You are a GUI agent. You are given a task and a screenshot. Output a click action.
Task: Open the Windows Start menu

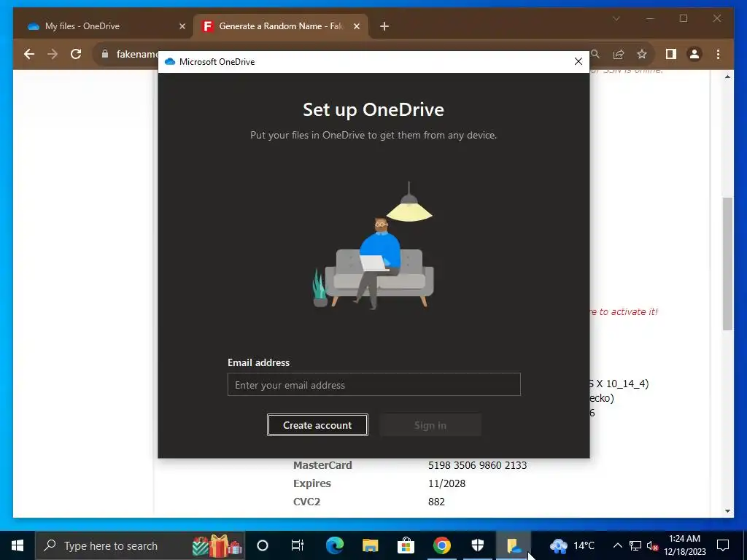18,545
